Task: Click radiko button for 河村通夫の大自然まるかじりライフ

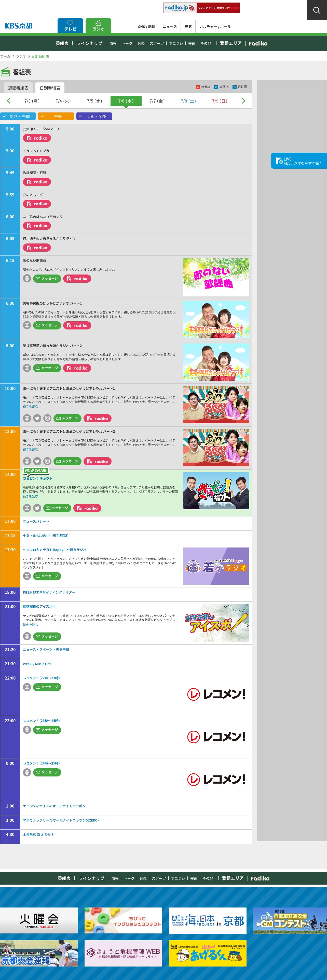Action: coord(37,248)
